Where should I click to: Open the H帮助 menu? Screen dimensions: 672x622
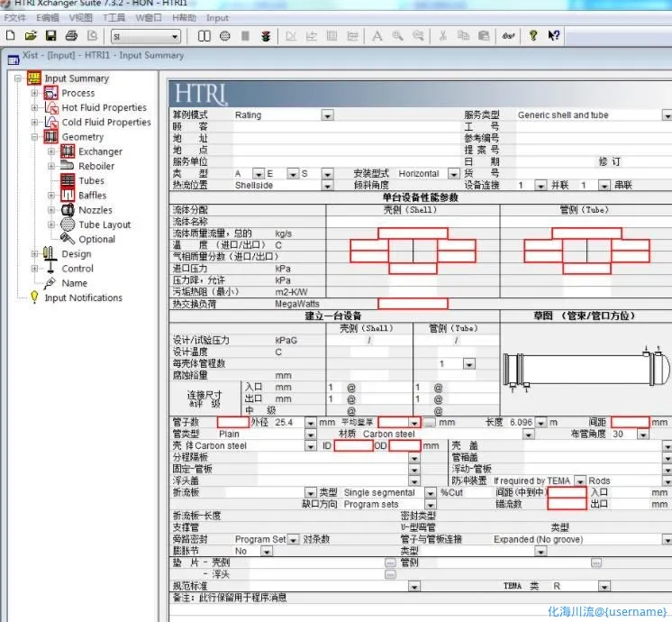pos(184,18)
